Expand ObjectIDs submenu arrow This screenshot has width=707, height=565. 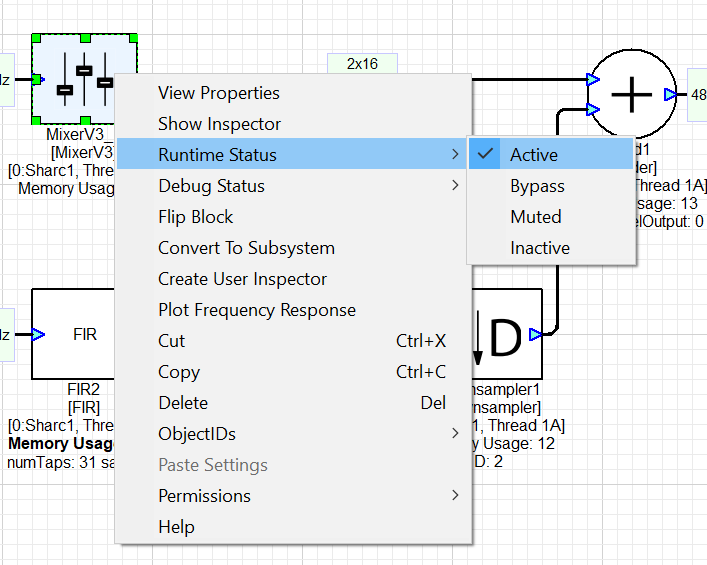pos(455,433)
